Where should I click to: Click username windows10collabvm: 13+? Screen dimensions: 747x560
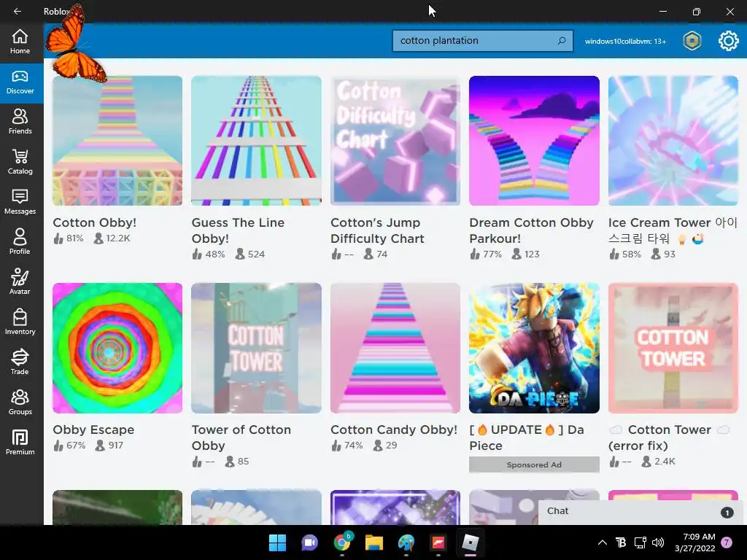(625, 42)
